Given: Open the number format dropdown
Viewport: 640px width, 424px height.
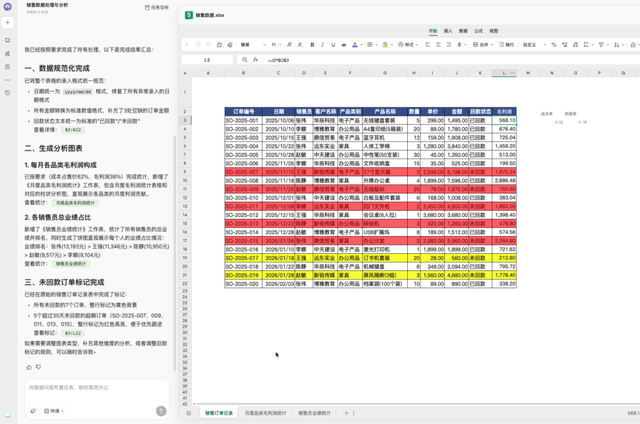Looking at the screenshot, I should [534, 44].
